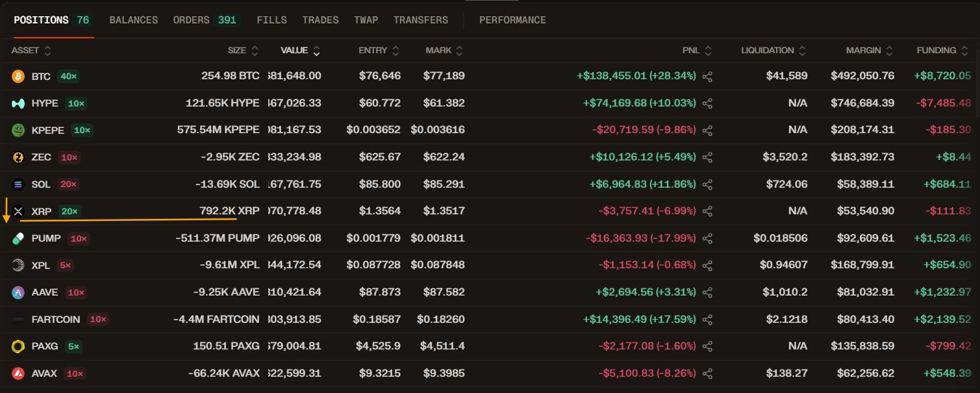This screenshot has width=980, height=393.
Task: Share the XPL position PNL
Action: pyautogui.click(x=708, y=266)
